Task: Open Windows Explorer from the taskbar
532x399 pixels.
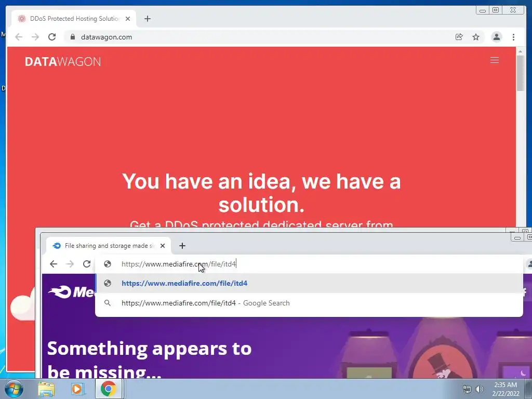Action: 46,389
